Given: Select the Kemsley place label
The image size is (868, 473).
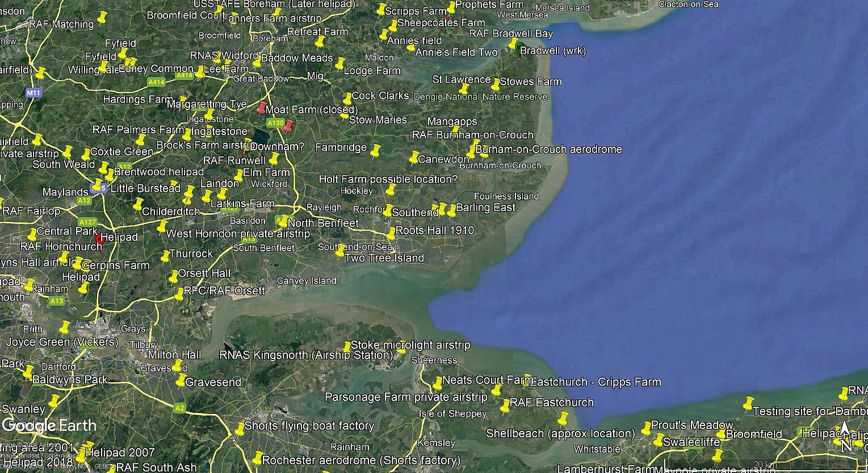Looking at the screenshot, I should 437,442.
